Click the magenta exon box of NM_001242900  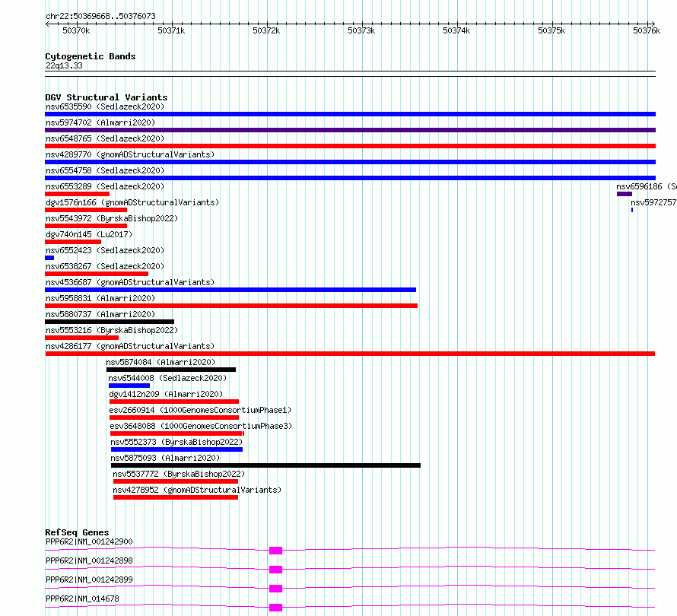click(275, 551)
